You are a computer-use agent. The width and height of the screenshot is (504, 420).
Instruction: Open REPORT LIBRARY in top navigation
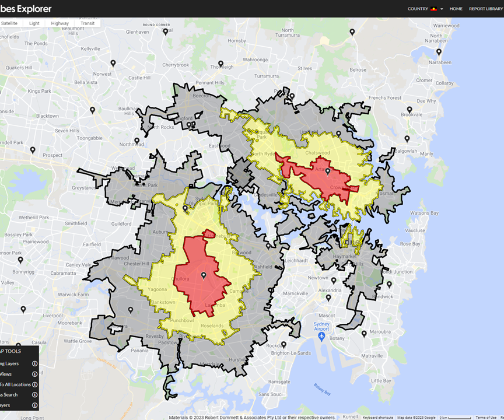(486, 9)
